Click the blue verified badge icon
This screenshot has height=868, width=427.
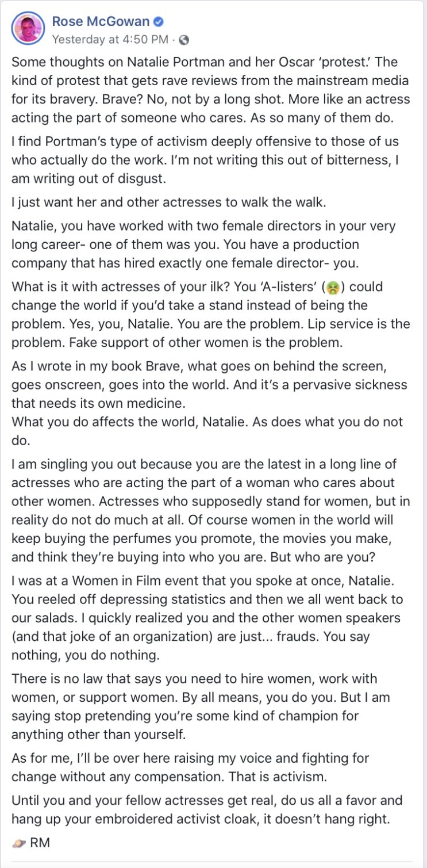159,22
